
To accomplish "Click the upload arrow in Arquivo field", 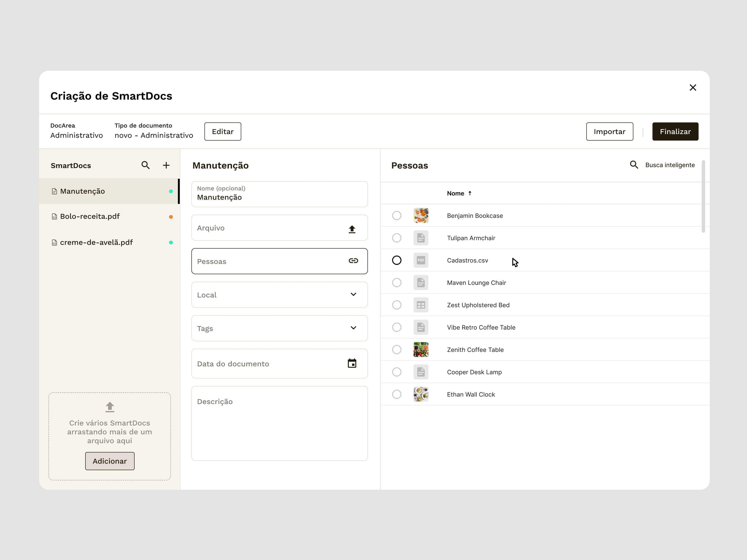I will 352,229.
